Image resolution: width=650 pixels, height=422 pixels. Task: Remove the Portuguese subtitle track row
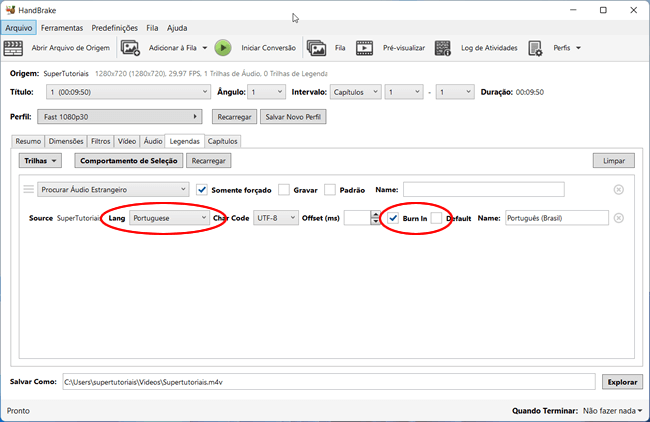(618, 218)
